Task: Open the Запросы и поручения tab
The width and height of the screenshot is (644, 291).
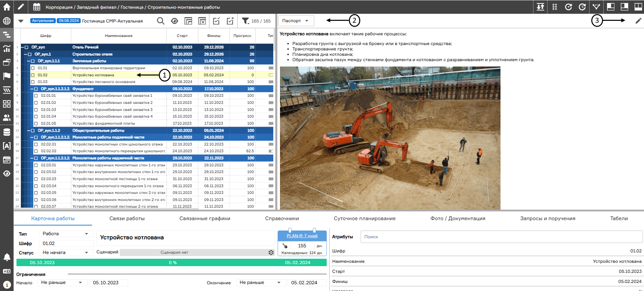Action: tap(548, 219)
